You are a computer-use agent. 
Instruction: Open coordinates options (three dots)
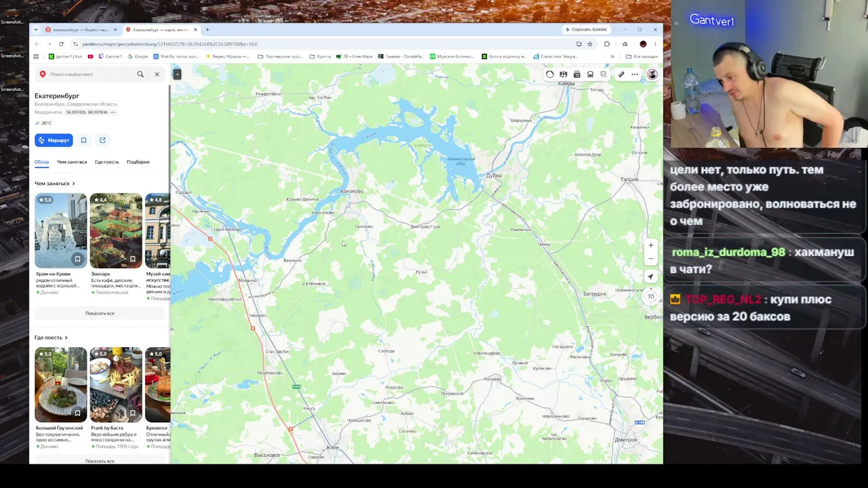click(x=114, y=112)
